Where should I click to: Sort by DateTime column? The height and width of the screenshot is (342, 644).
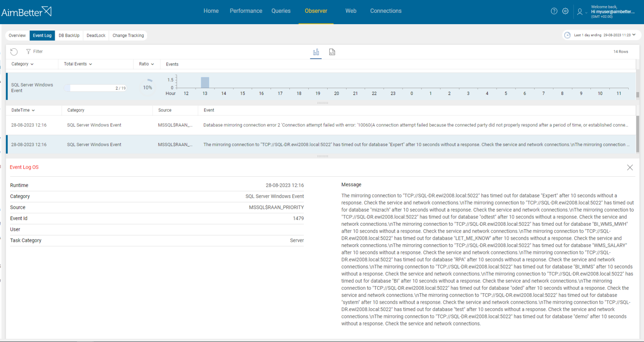pos(23,110)
